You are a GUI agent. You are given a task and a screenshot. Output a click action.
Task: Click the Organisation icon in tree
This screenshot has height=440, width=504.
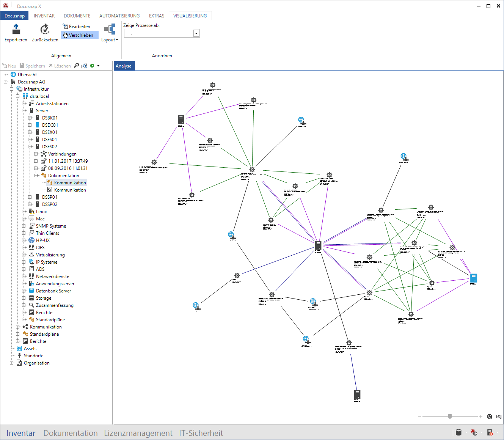pyautogui.click(x=19, y=363)
